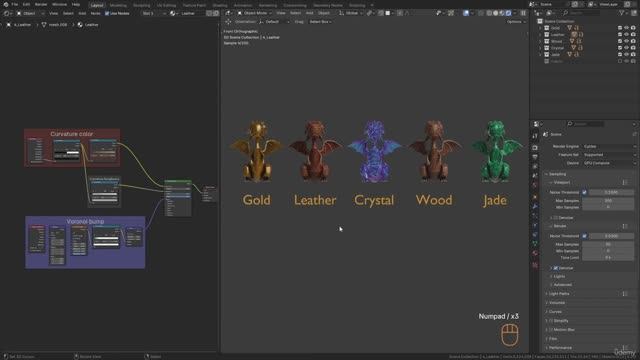This screenshot has height=360, width=640.
Task: Click the Wood text label in viewport
Action: [x=434, y=200]
